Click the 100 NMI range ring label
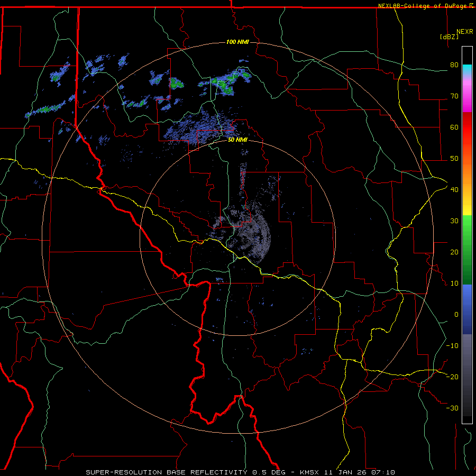 (237, 42)
